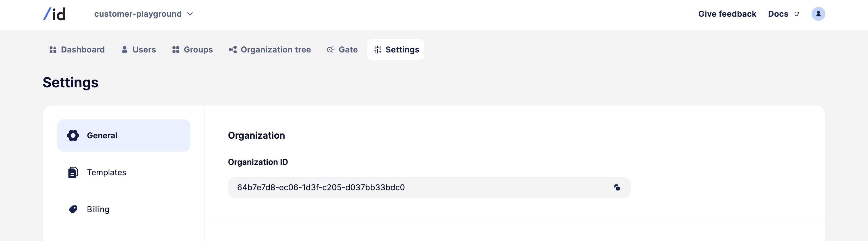Click the Gate icon in navigation
Image resolution: width=868 pixels, height=241 pixels.
[x=330, y=50]
